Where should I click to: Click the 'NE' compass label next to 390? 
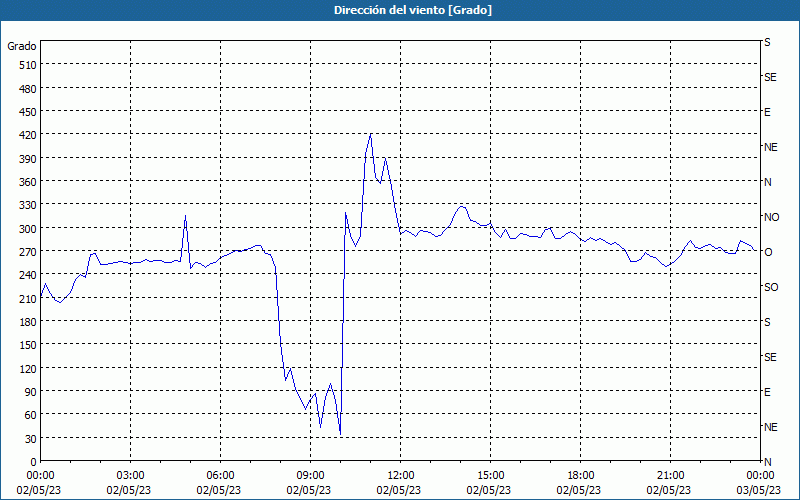click(x=770, y=147)
